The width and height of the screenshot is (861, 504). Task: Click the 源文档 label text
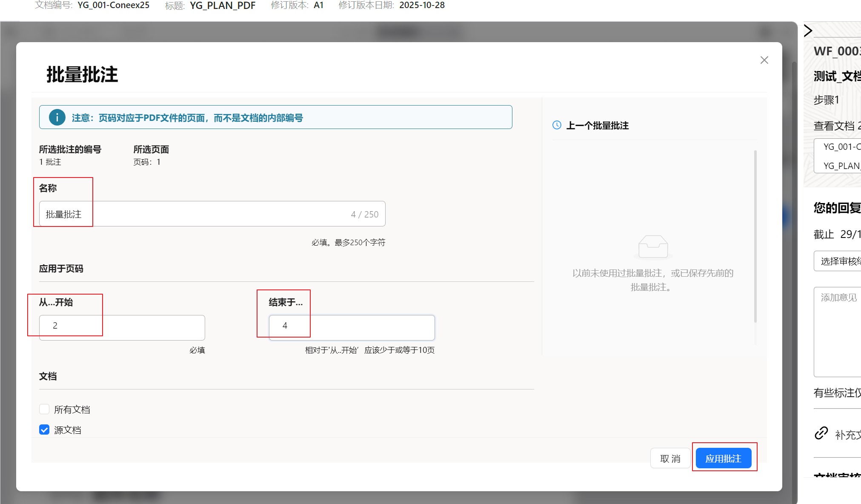tap(68, 430)
